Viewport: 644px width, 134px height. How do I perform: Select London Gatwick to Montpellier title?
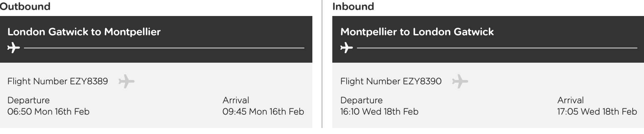pos(84,32)
